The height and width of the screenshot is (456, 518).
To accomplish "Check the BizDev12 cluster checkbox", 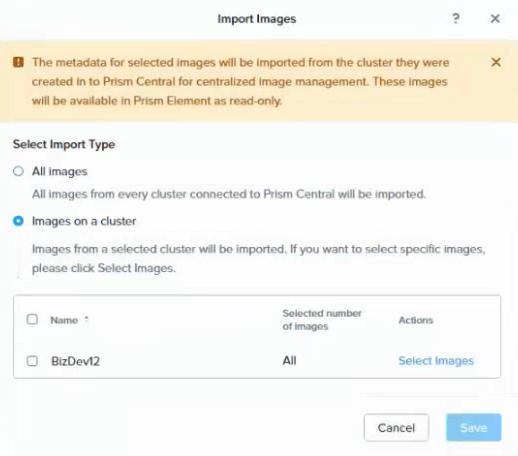I will tap(32, 361).
